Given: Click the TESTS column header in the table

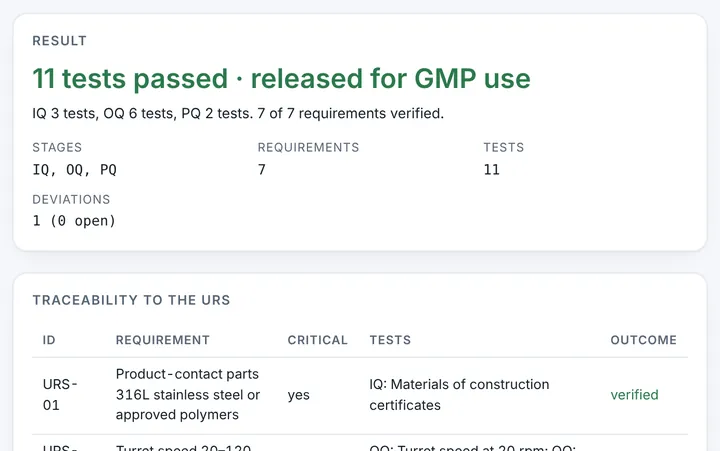Looking at the screenshot, I should coord(390,340).
